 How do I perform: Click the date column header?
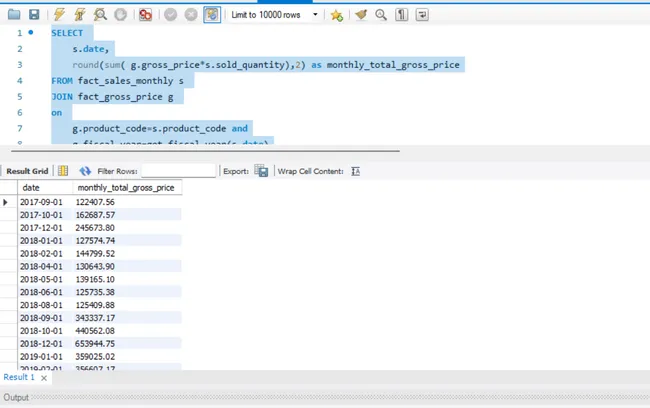pyautogui.click(x=32, y=187)
